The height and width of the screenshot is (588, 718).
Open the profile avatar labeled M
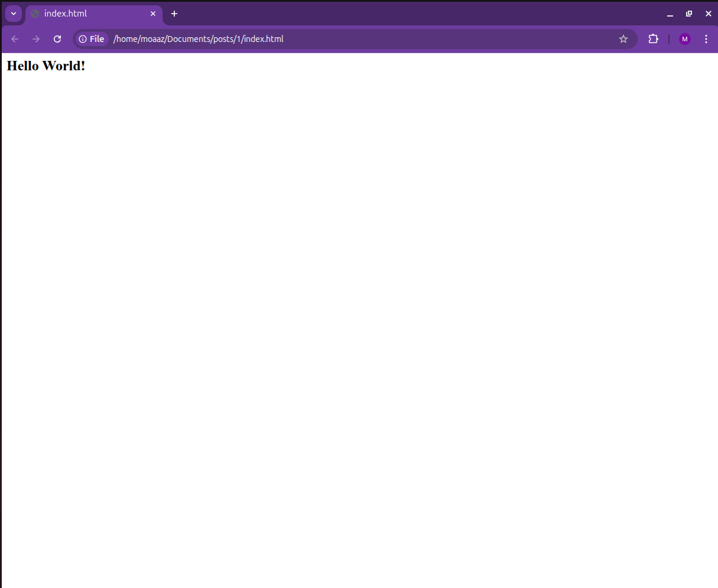click(685, 39)
